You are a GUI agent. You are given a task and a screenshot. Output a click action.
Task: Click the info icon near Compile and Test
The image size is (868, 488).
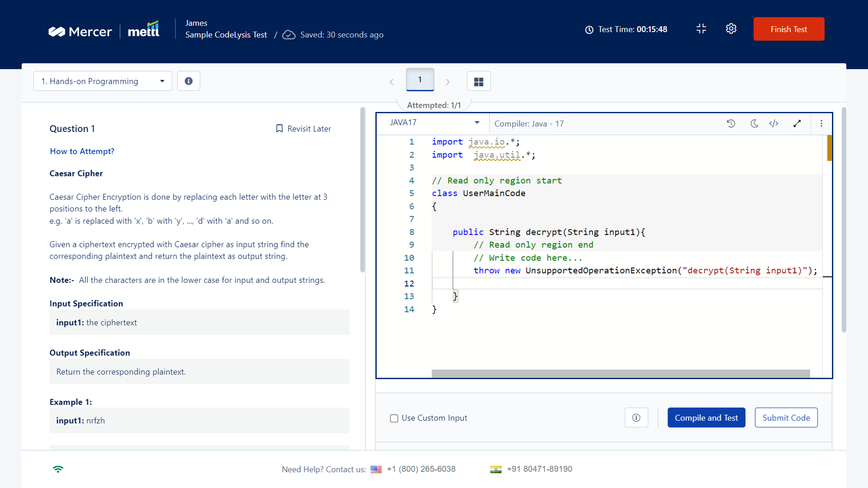[636, 418]
